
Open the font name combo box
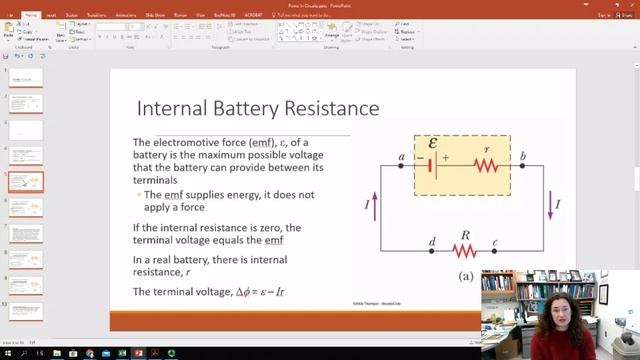[111, 27]
